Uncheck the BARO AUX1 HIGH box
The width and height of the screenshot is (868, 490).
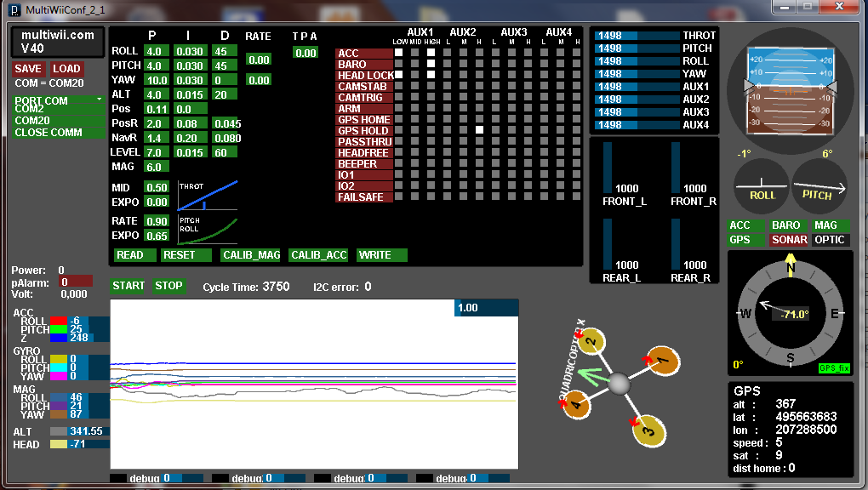point(431,64)
